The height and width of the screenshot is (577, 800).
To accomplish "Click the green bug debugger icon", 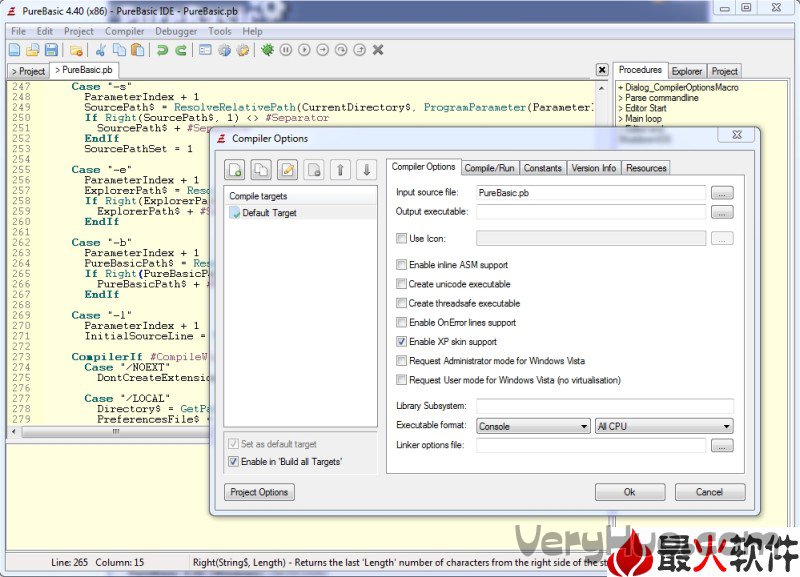I will [x=267, y=50].
